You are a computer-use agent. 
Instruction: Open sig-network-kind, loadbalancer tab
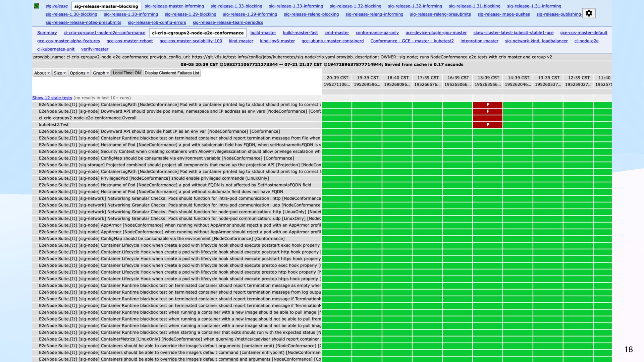point(536,41)
